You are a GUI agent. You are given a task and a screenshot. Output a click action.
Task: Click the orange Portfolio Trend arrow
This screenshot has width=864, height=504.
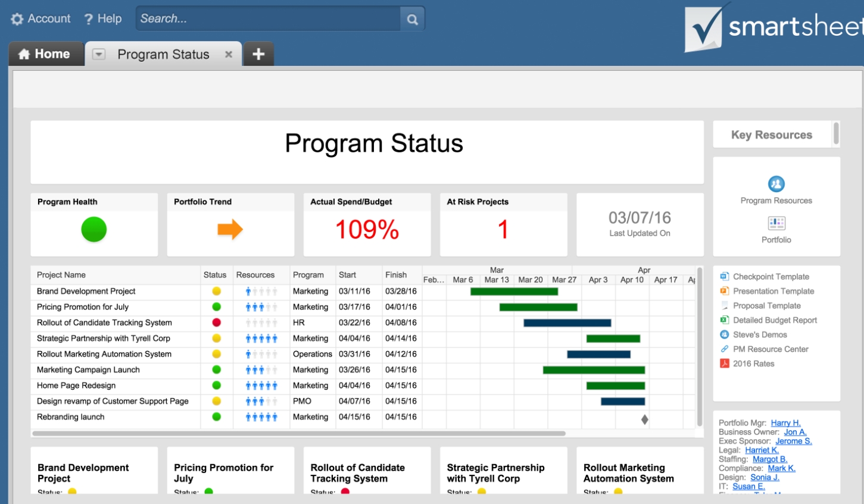(x=230, y=229)
